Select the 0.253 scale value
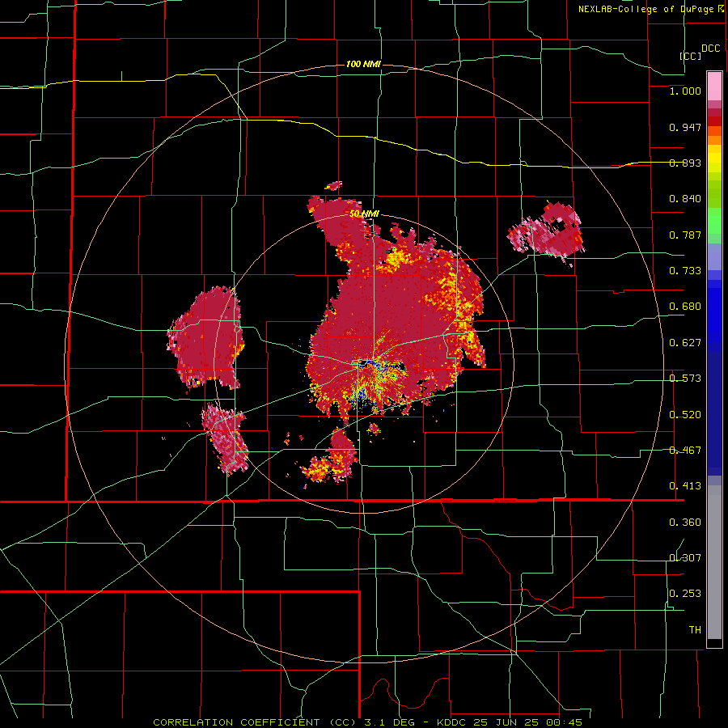The image size is (728, 728). coord(685,594)
